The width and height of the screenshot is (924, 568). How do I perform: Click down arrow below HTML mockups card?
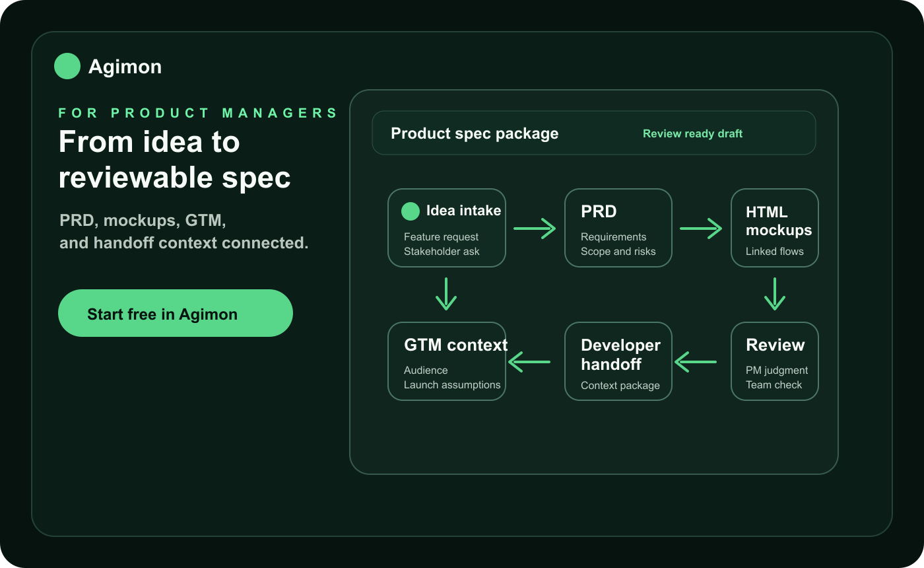[x=775, y=294]
